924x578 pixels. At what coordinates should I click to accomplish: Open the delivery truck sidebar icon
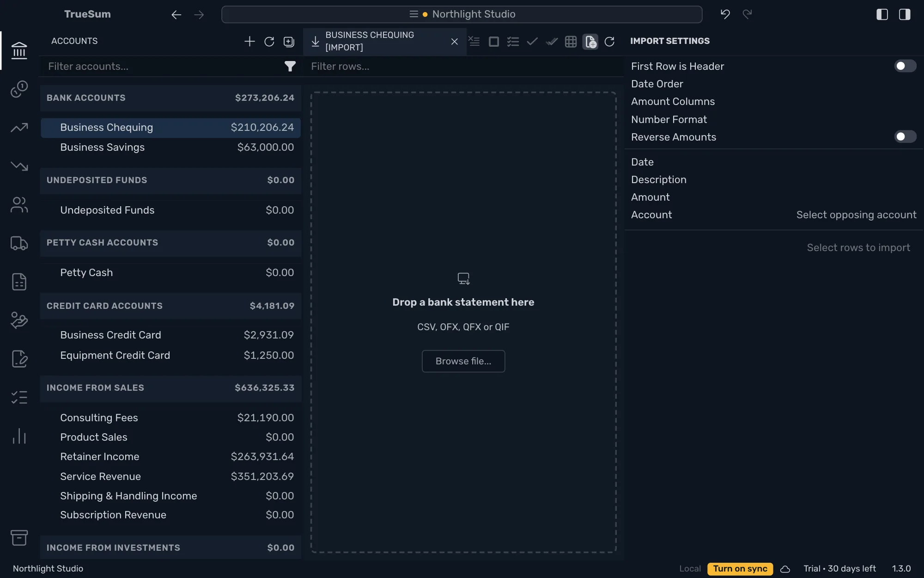tap(19, 243)
